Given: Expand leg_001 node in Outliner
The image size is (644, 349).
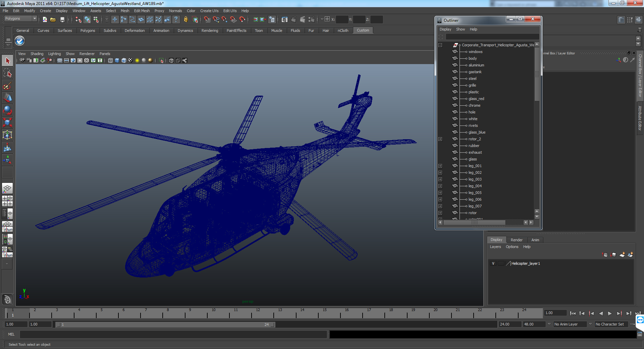Looking at the screenshot, I should pos(440,166).
